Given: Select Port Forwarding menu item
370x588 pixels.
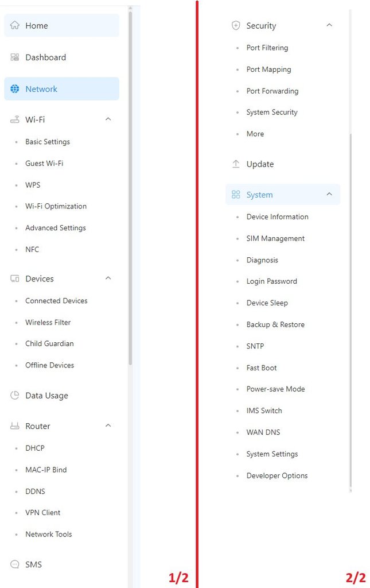Looking at the screenshot, I should (x=272, y=91).
